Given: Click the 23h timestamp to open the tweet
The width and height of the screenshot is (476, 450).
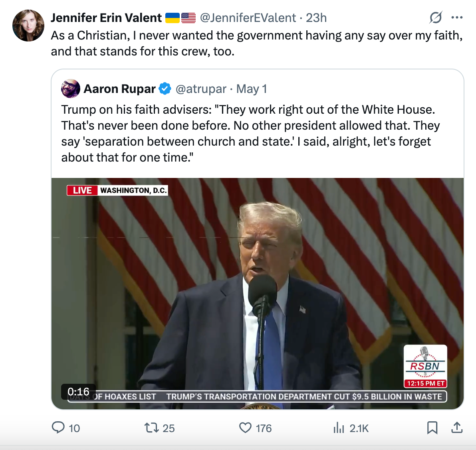Looking at the screenshot, I should [317, 18].
